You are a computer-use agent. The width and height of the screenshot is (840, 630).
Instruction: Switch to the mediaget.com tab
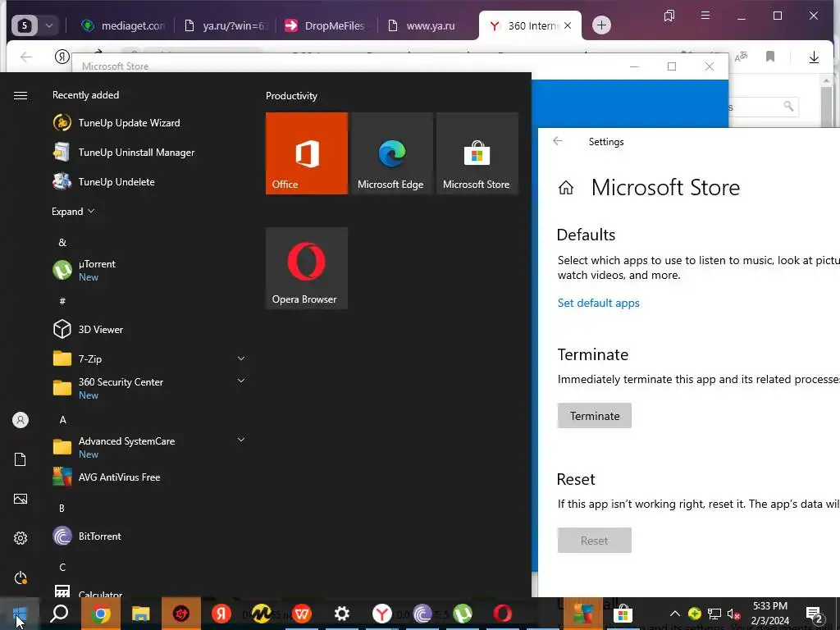point(123,25)
